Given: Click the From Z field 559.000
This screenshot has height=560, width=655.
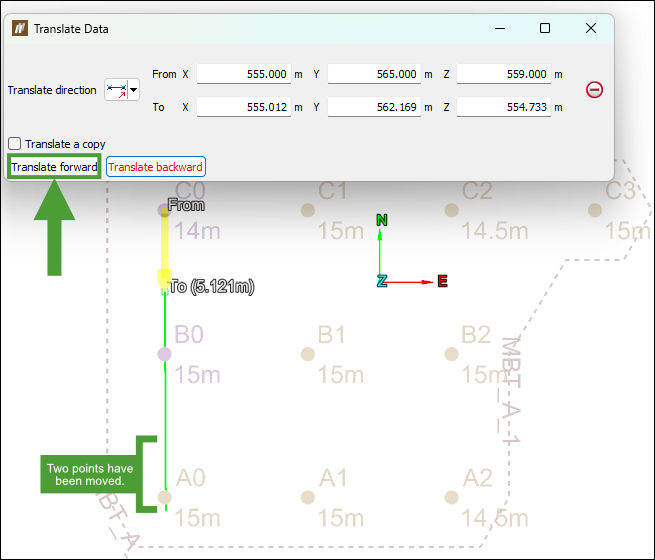Looking at the screenshot, I should point(504,74).
